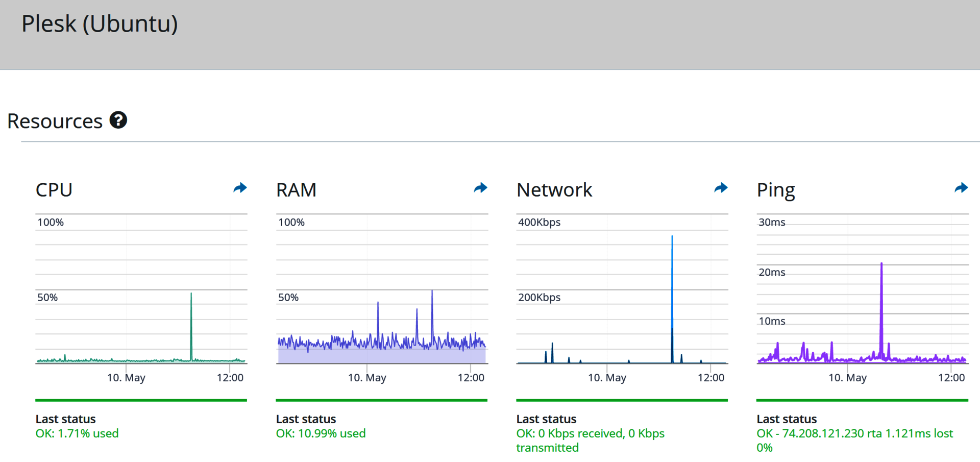Click the Network panel title
980x462 pixels.
point(554,190)
